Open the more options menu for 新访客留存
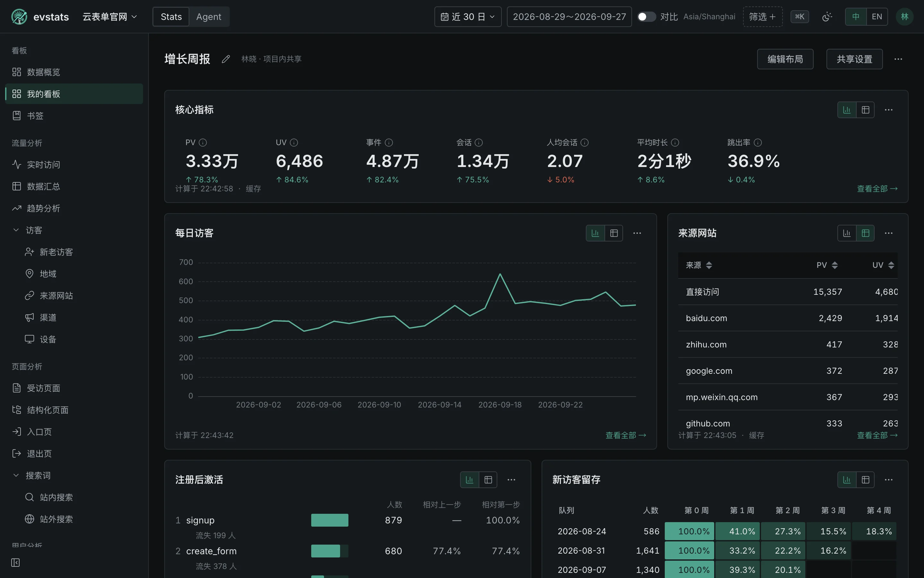The height and width of the screenshot is (578, 924). pyautogui.click(x=888, y=480)
